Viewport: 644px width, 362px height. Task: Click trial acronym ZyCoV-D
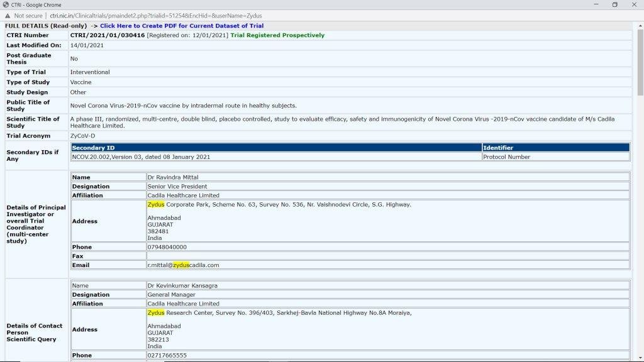(82, 136)
